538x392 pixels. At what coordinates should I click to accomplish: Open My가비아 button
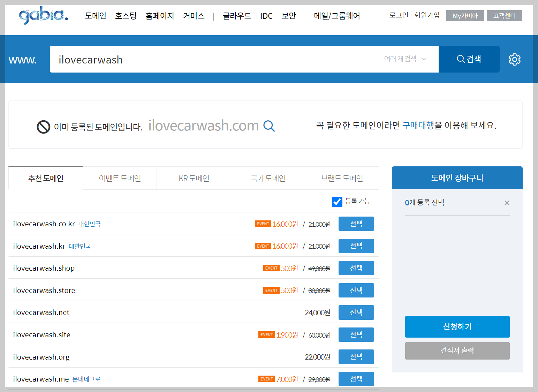pos(465,16)
